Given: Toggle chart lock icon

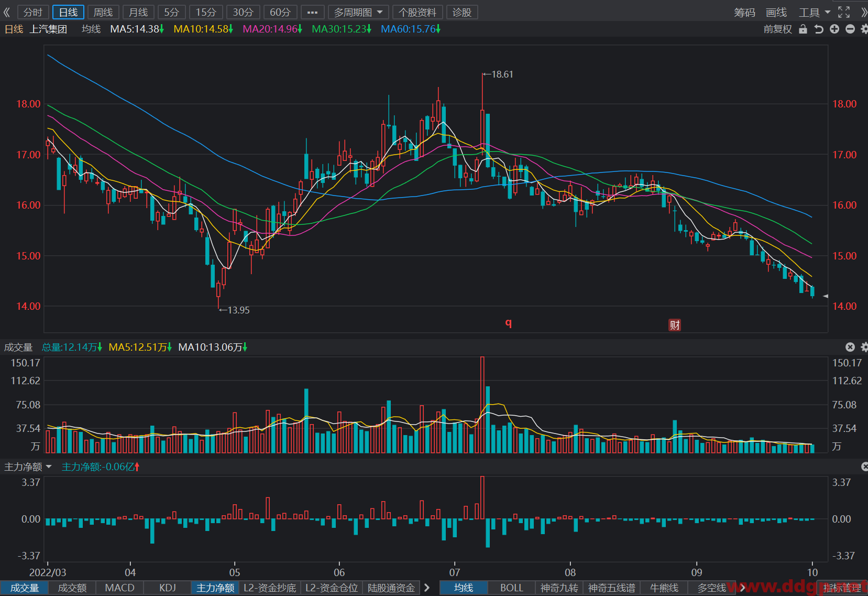Looking at the screenshot, I should (x=803, y=29).
